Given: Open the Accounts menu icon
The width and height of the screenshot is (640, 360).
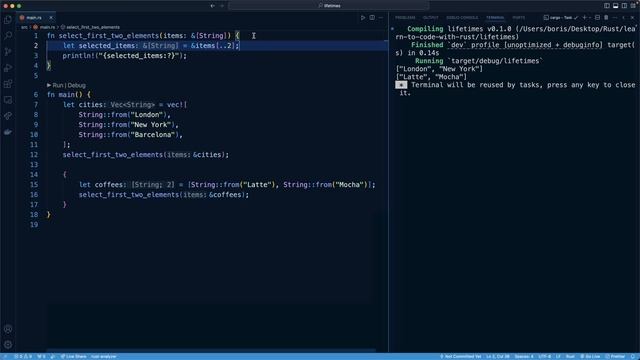Looking at the screenshot, I should click(8, 329).
